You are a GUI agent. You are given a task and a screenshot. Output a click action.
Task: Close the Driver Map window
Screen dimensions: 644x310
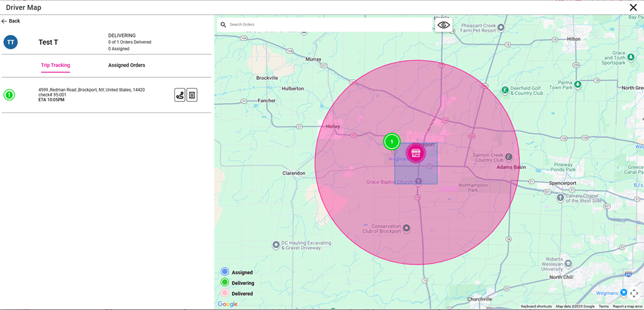[x=633, y=8]
